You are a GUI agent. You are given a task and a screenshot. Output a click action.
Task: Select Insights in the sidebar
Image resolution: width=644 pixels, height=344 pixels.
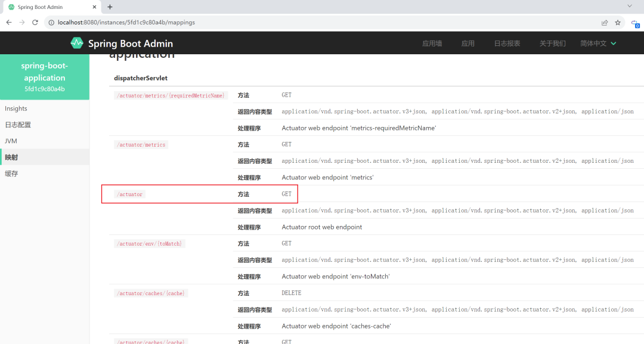[x=45, y=109]
